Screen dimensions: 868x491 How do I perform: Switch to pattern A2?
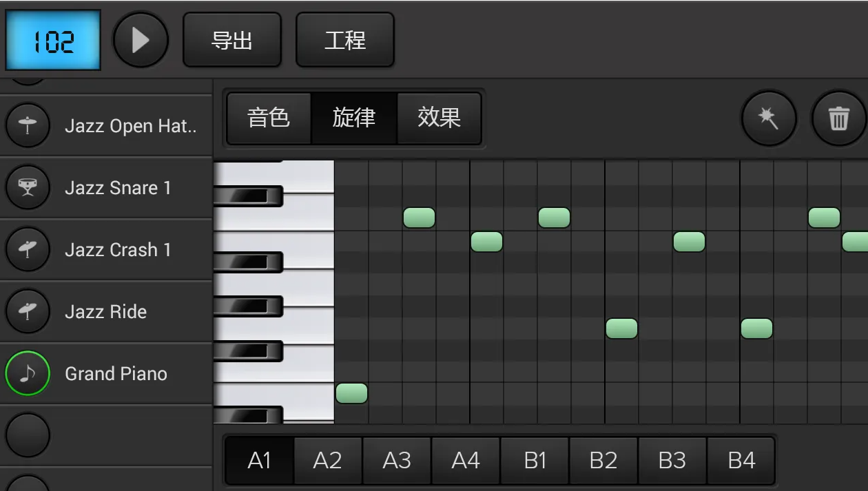(x=328, y=460)
